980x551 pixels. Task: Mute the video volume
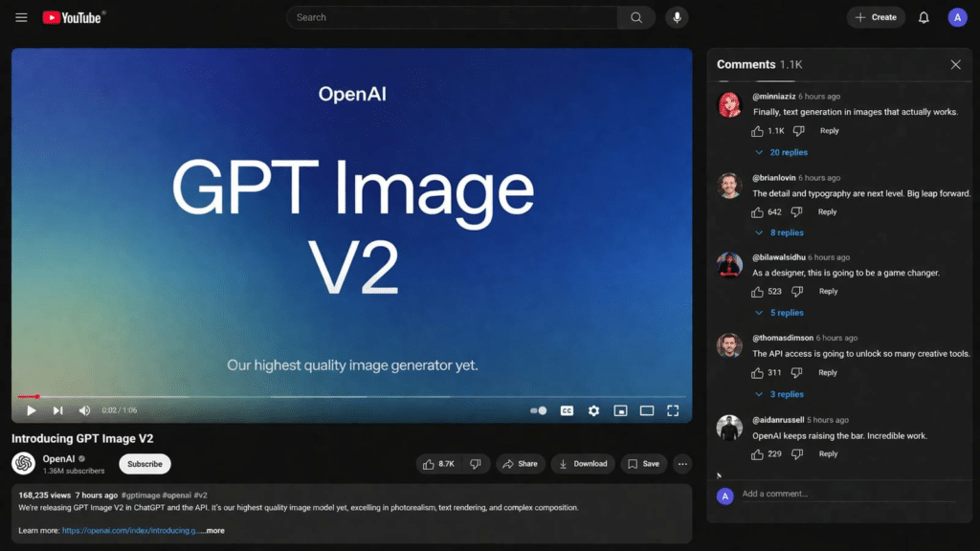click(x=84, y=409)
